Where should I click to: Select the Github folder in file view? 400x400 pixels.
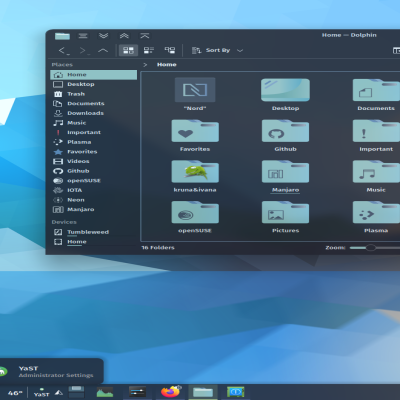click(285, 136)
